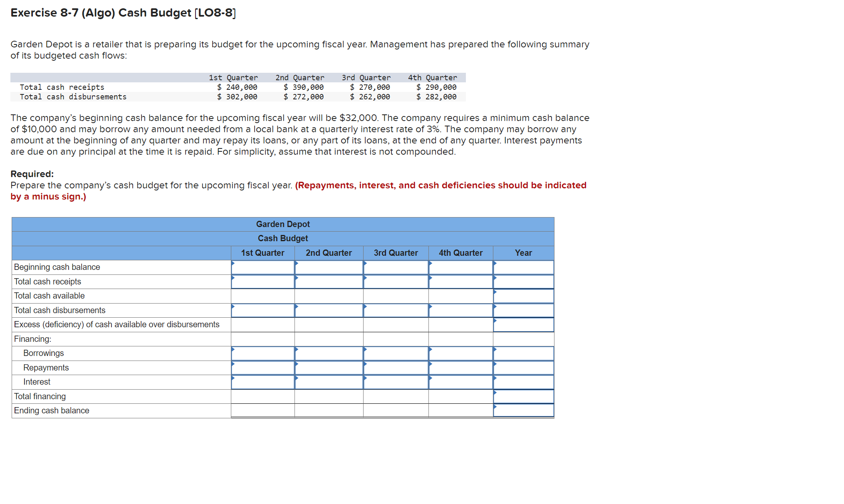This screenshot has height=504, width=844.
Task: Select the 1st Quarter Interest input cell
Action: [263, 382]
